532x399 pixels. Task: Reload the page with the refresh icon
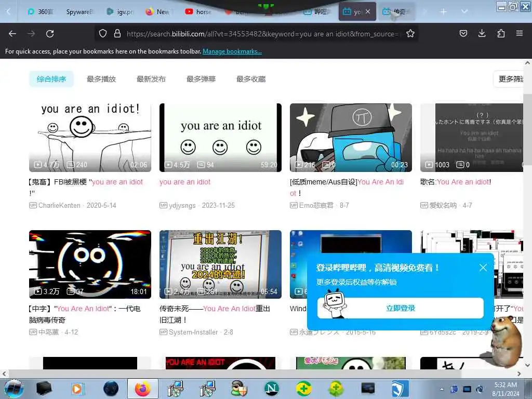click(50, 34)
